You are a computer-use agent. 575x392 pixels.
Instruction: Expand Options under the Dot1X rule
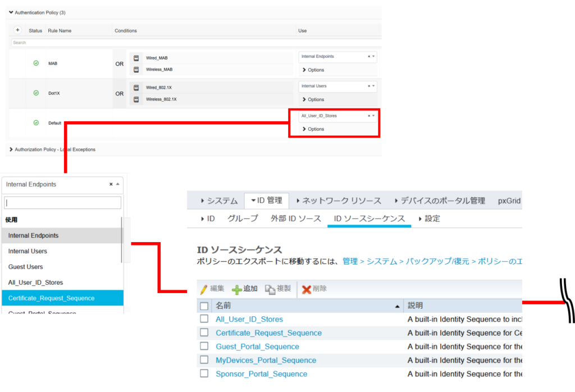coord(313,99)
